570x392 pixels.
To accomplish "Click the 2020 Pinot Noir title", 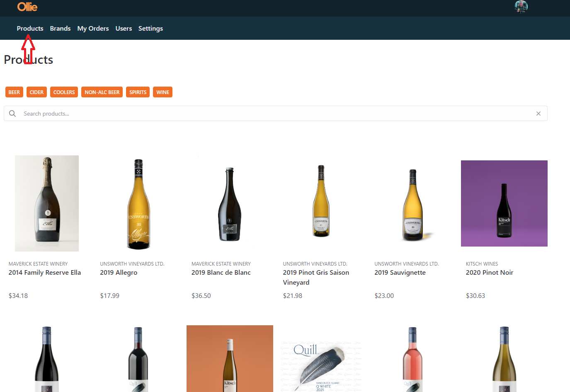I will (490, 273).
